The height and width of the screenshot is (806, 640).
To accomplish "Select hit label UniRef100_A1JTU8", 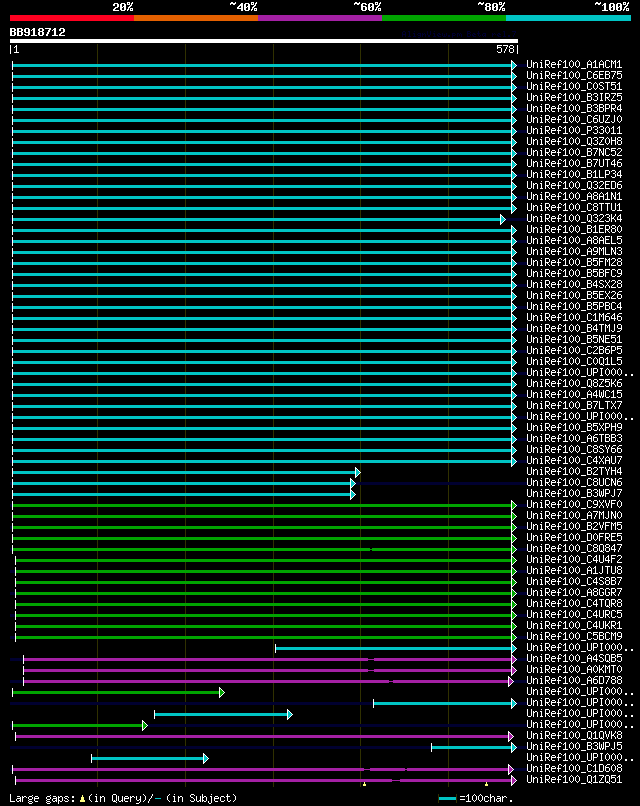I will pyautogui.click(x=574, y=571).
